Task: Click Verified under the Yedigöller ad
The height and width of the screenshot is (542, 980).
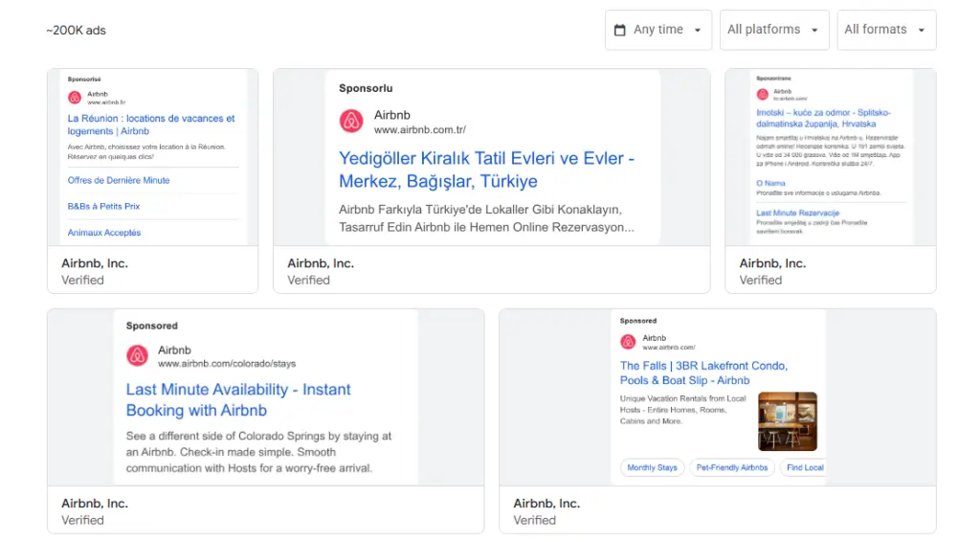Action: pyautogui.click(x=308, y=280)
